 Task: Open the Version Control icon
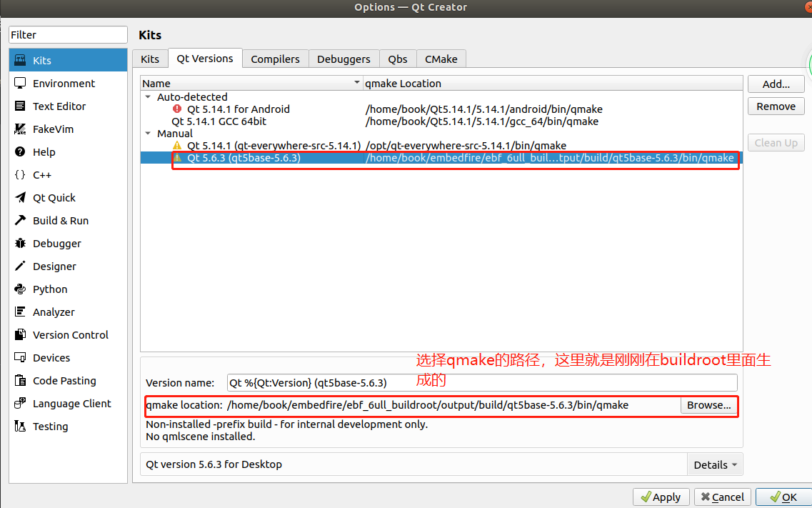point(20,334)
